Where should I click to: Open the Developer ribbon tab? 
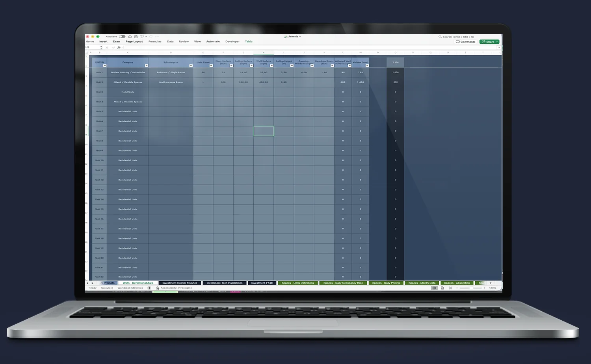[x=232, y=41]
